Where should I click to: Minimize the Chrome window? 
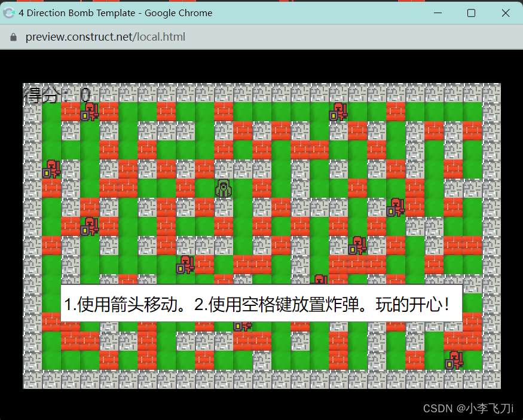(x=438, y=13)
